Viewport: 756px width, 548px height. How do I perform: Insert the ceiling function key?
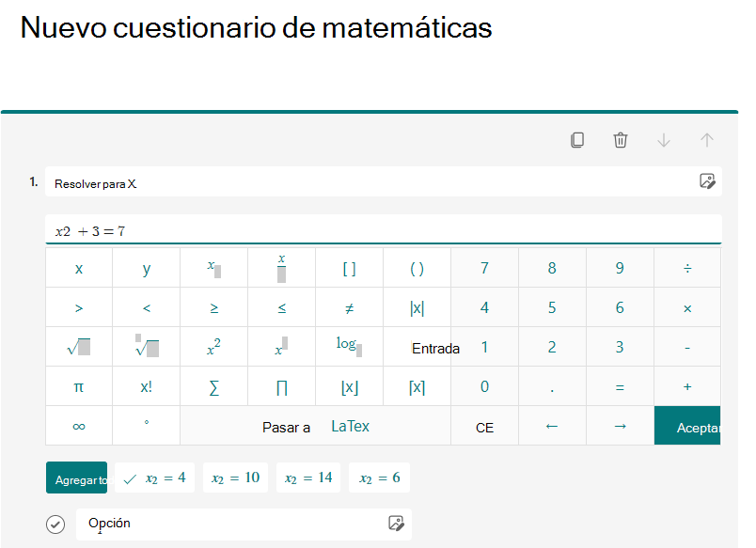pyautogui.click(x=417, y=386)
